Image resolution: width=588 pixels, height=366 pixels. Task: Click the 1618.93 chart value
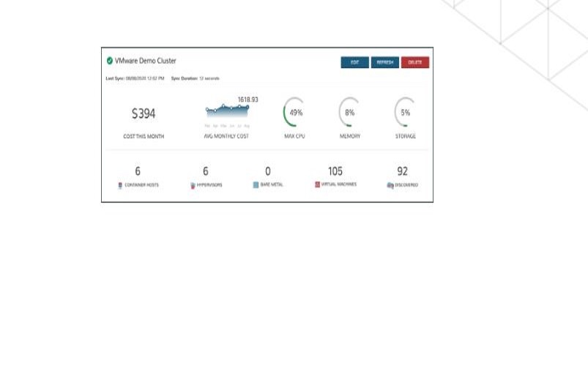coord(248,100)
